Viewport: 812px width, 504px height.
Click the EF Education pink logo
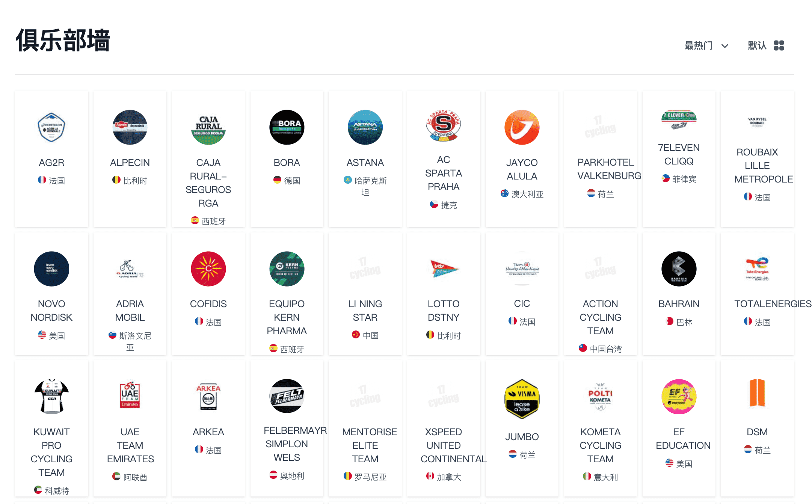[679, 397]
